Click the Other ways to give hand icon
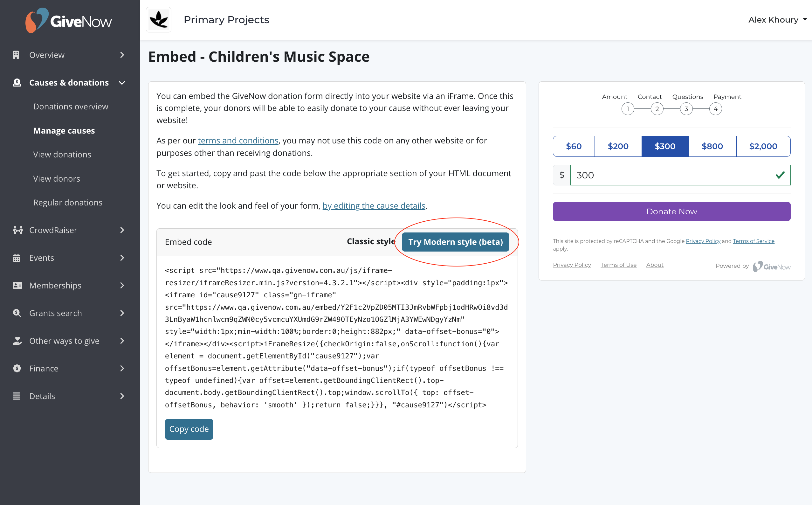This screenshot has width=812, height=505. click(17, 341)
